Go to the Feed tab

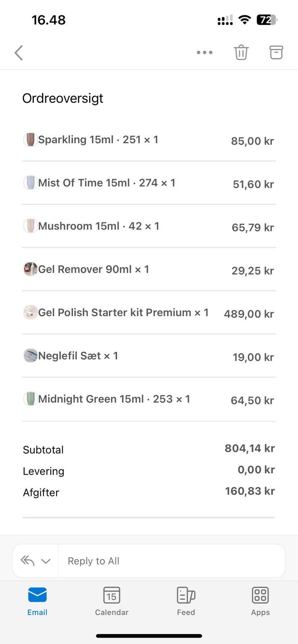186,601
